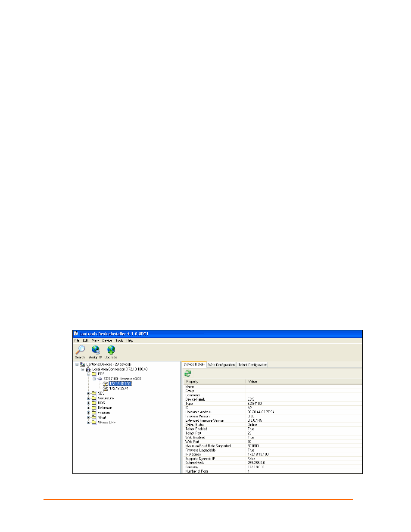
Task: Select the SecureLinx tree label
Action: pos(106,398)
